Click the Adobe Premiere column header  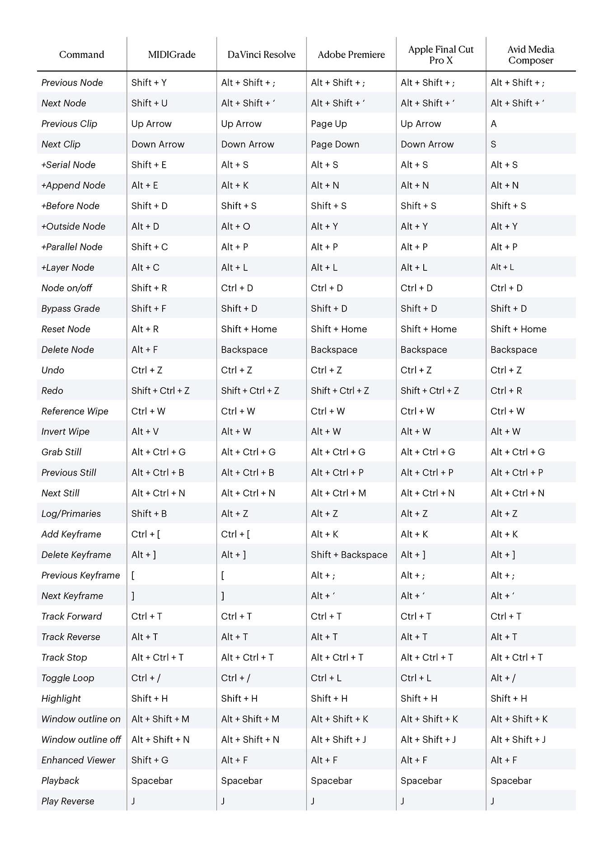(x=351, y=55)
